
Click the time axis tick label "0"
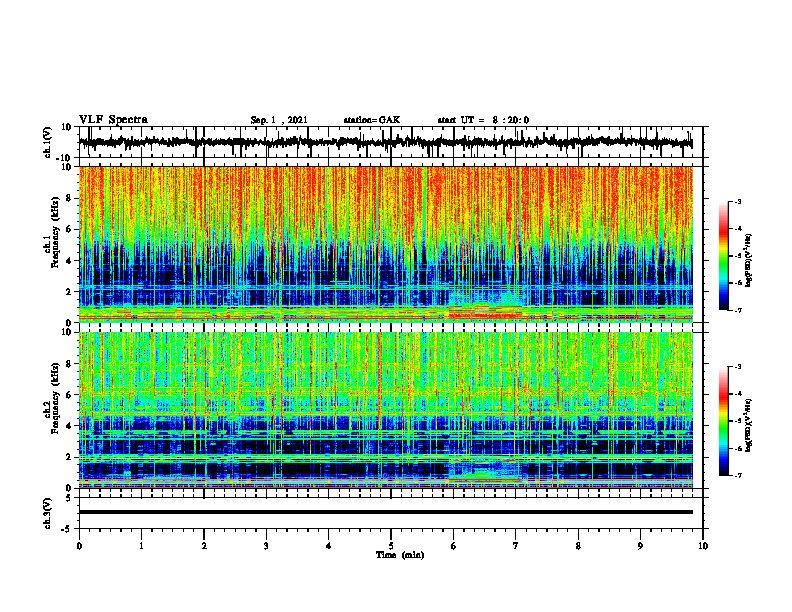[x=79, y=546]
